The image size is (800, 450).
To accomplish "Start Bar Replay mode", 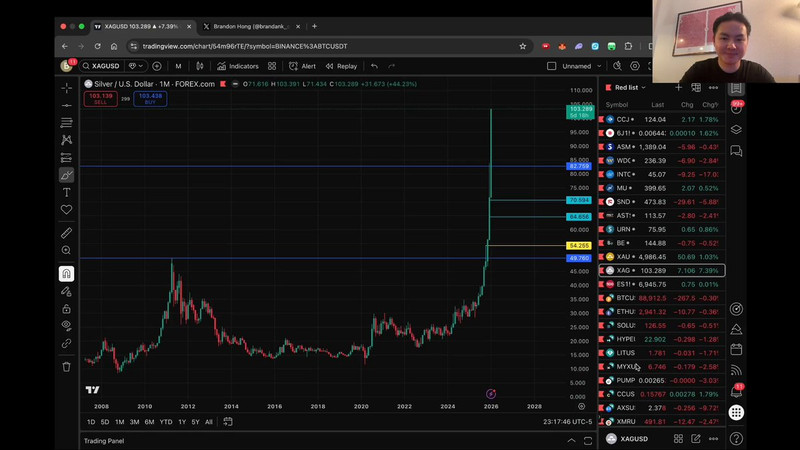I will coord(341,66).
